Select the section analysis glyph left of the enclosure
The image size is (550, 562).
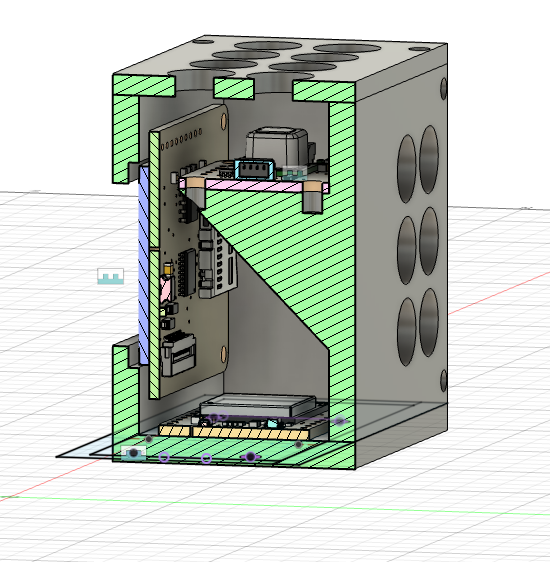(x=111, y=276)
